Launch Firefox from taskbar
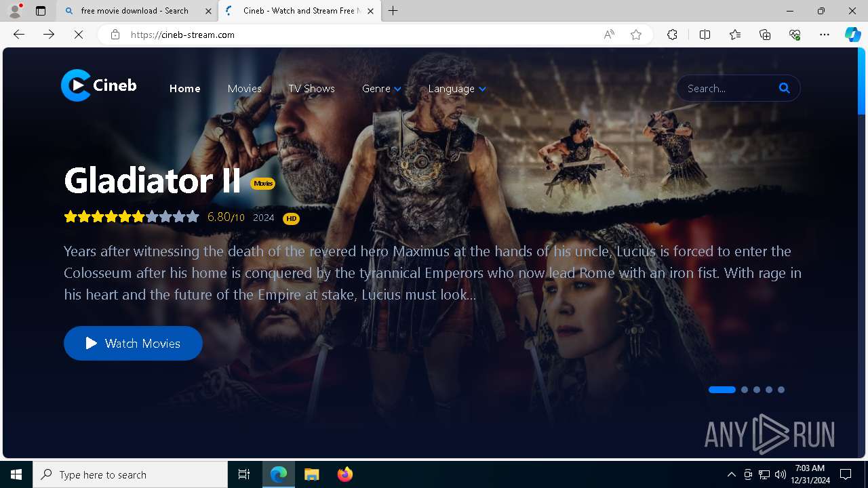 344,474
